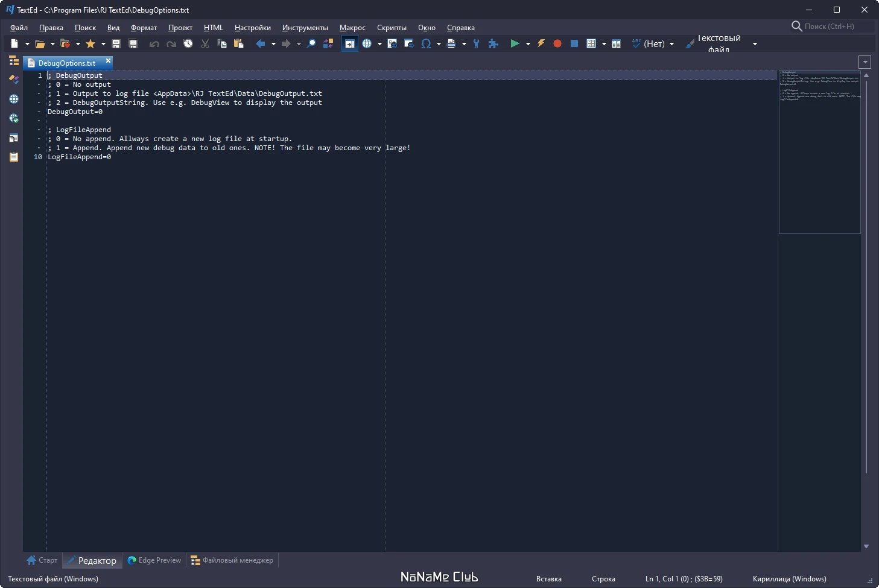879x588 pixels.
Task: Click the Save floppy disk icon
Action: (116, 43)
